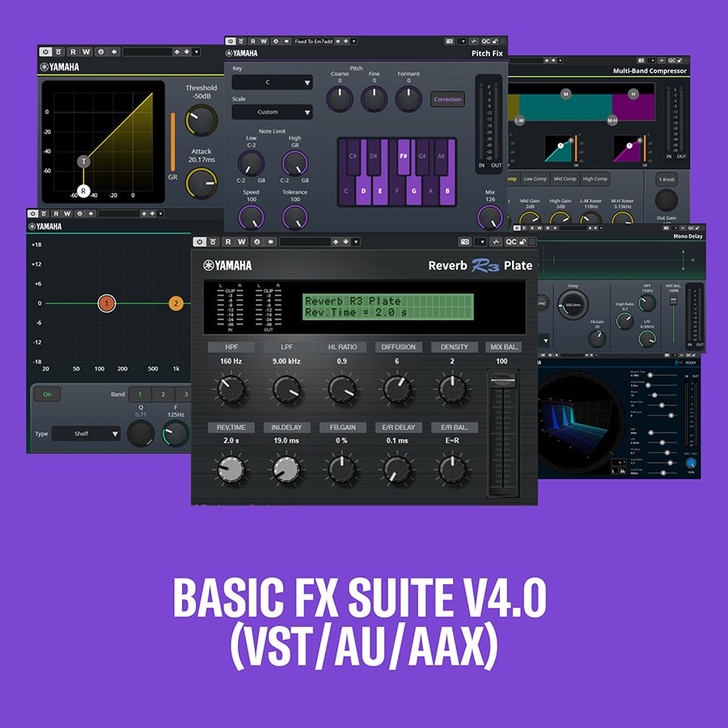Open preset dropdown arrow in EQ plugin toolbar
The width and height of the screenshot is (728, 728).
click(x=161, y=214)
